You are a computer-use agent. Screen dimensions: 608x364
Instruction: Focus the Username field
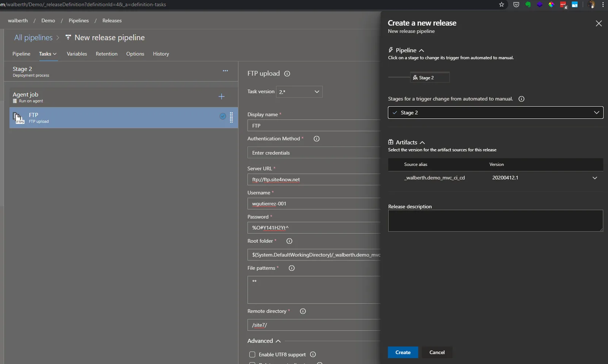pyautogui.click(x=314, y=204)
